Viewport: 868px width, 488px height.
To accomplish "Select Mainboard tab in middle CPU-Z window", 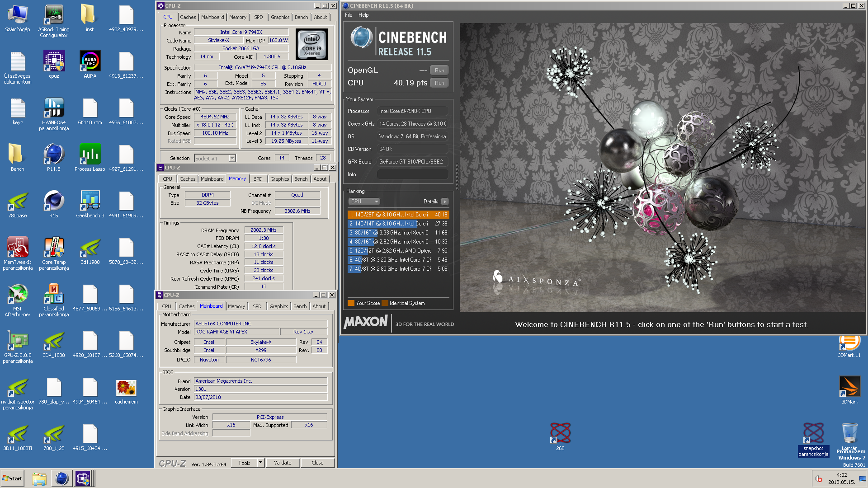I will click(x=212, y=179).
